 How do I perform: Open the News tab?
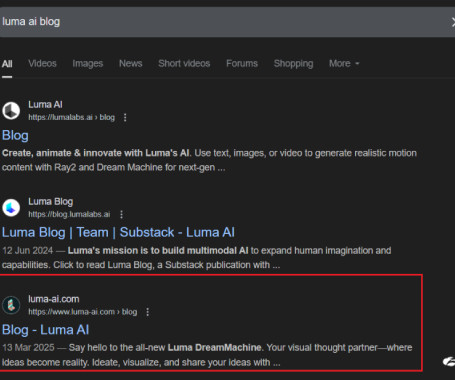[x=131, y=63]
